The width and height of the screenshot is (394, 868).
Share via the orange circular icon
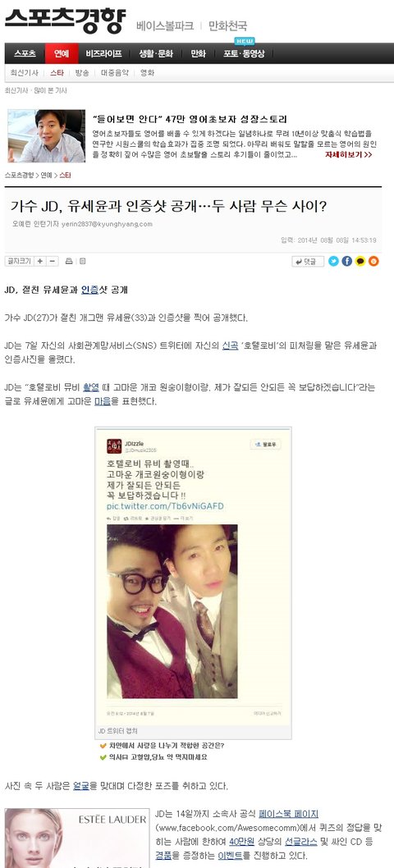tap(373, 261)
